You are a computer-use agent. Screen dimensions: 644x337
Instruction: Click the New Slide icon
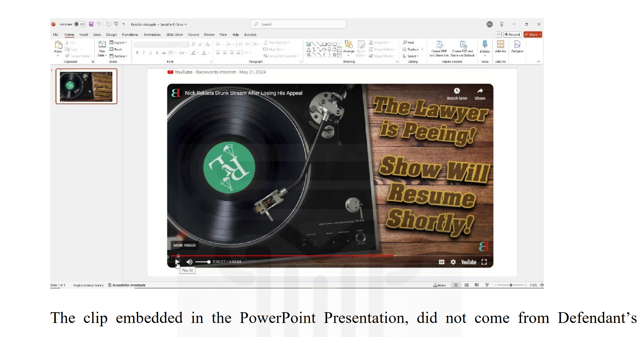pyautogui.click(x=102, y=44)
